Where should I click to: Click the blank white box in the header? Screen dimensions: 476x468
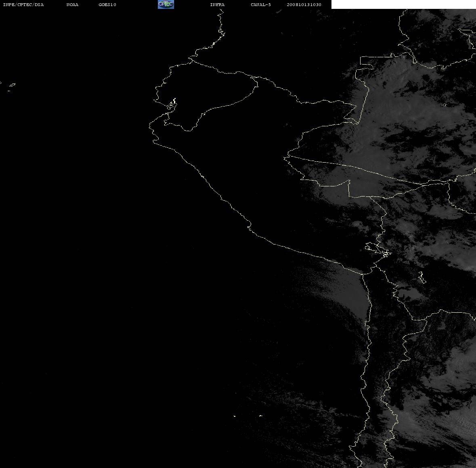[403, 4]
